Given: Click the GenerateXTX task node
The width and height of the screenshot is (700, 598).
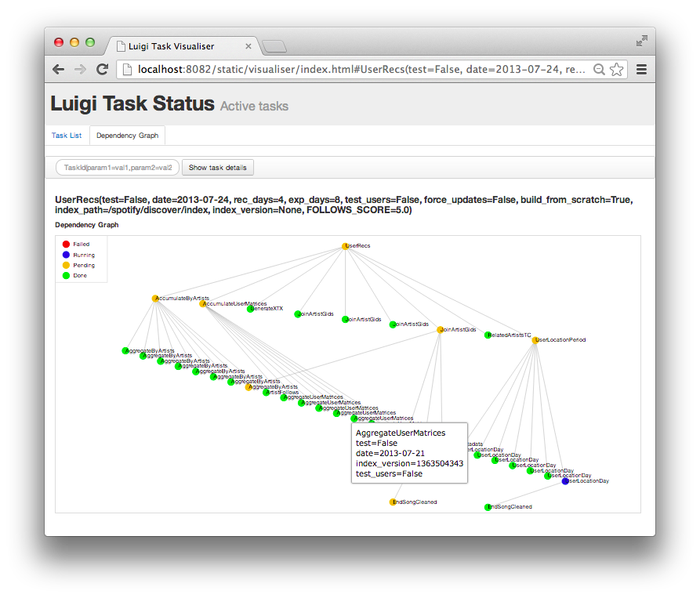Looking at the screenshot, I should click(x=250, y=310).
